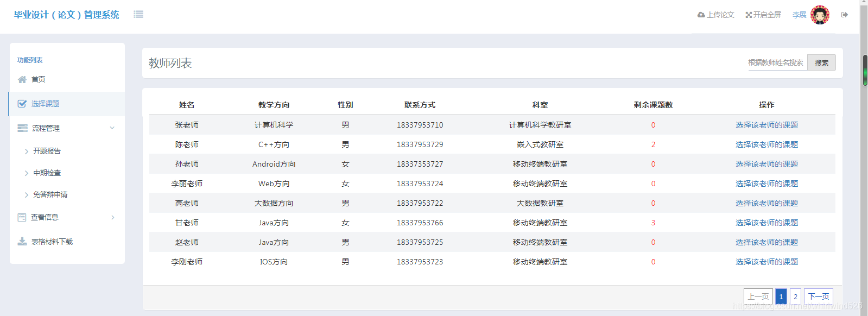The height and width of the screenshot is (316, 868).
Task: Click the Android方向 cell
Action: (274, 164)
